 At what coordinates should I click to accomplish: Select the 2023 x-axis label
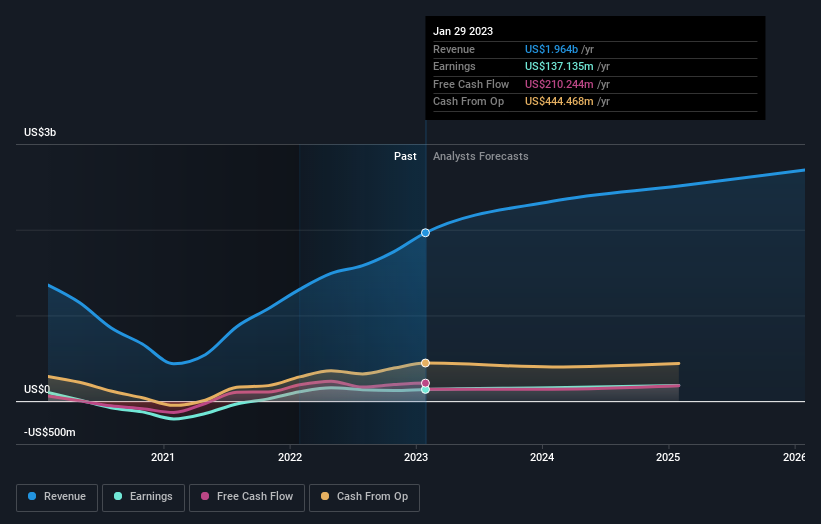tap(416, 457)
